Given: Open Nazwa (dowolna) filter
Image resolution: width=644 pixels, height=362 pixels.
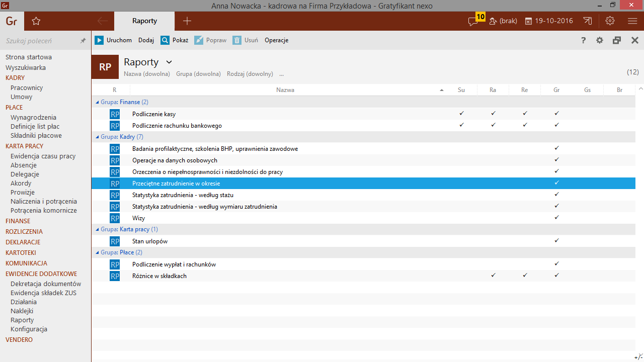Looking at the screenshot, I should pyautogui.click(x=147, y=74).
